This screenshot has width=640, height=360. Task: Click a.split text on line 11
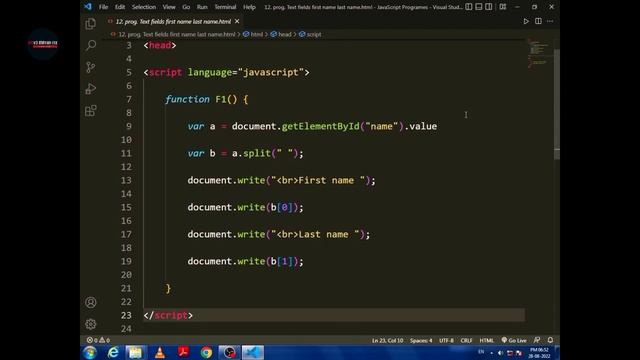click(251, 153)
